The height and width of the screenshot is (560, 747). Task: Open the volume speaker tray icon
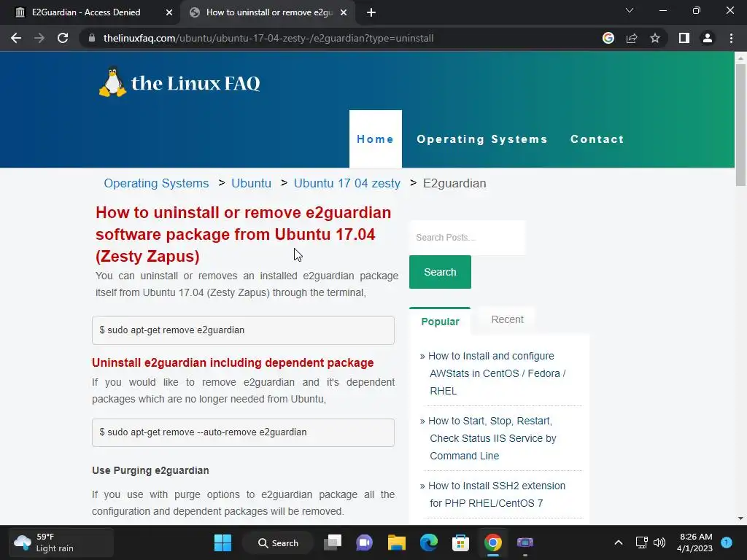click(659, 542)
